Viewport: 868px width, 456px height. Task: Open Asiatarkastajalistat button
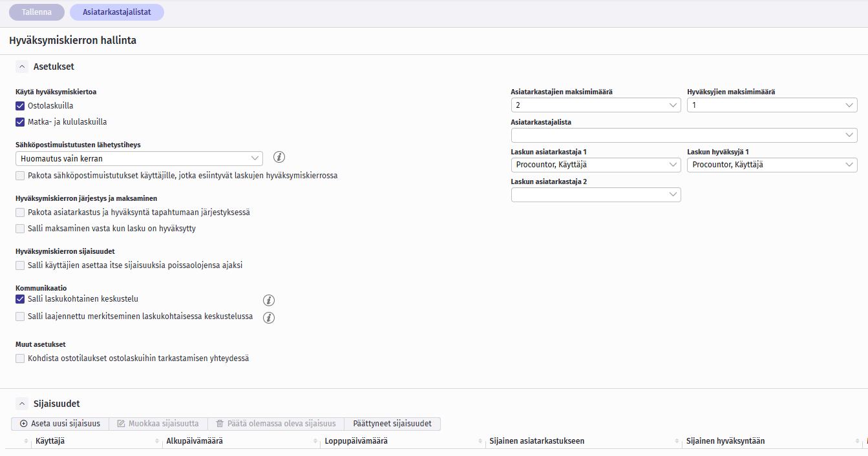117,12
